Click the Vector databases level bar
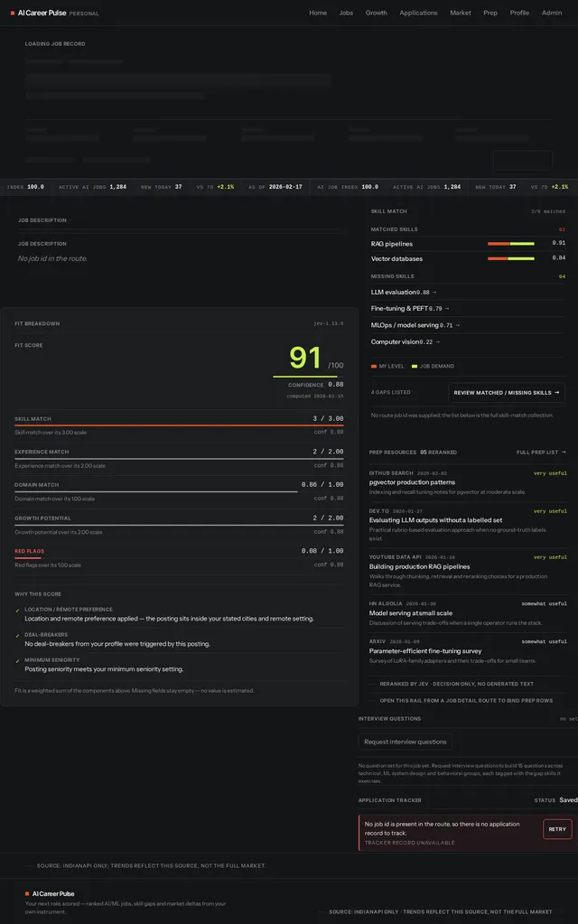The height and width of the screenshot is (924, 578). pyautogui.click(x=511, y=258)
